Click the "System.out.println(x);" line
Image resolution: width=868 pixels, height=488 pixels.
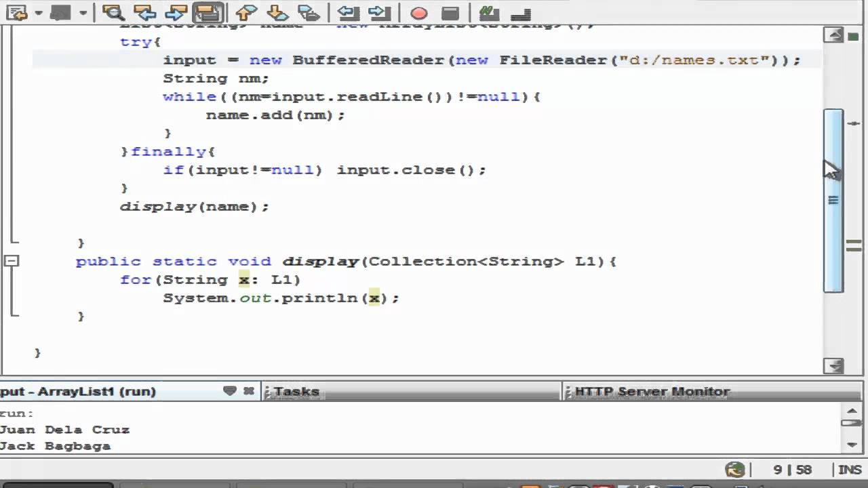281,298
